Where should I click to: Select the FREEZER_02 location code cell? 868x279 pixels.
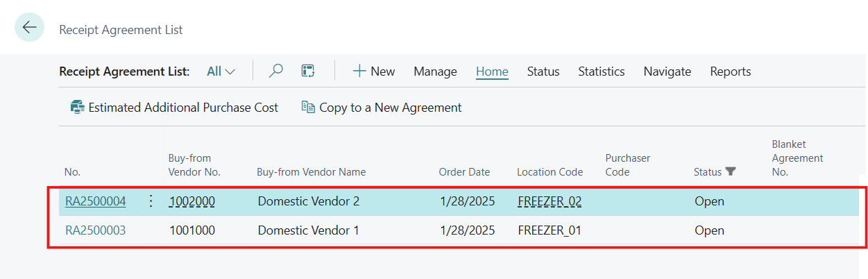(550, 201)
